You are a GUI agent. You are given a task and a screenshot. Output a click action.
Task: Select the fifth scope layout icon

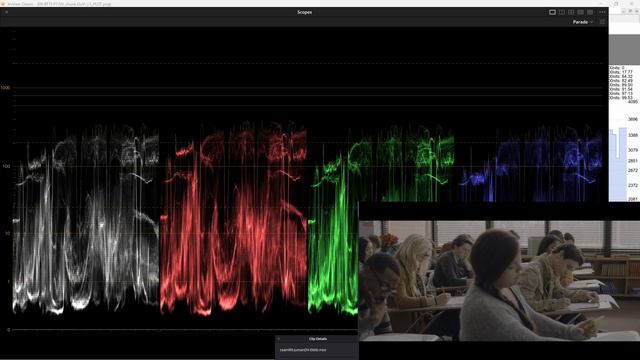590,12
